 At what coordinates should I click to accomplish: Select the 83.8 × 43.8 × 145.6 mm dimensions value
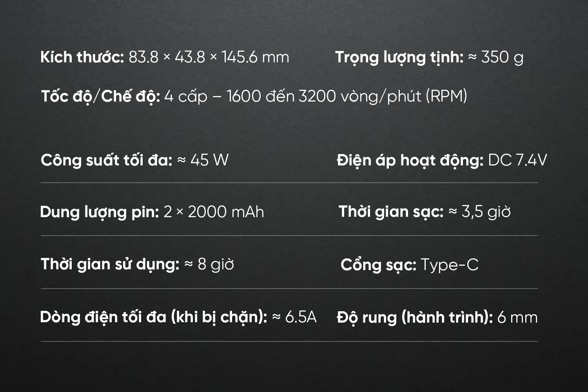pyautogui.click(x=209, y=57)
